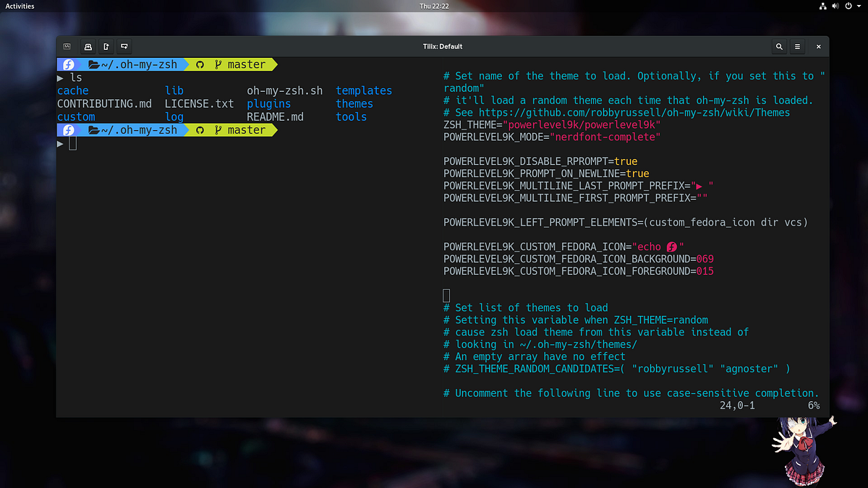
Task: Add a new session with the toolbar icon
Action: (88, 46)
